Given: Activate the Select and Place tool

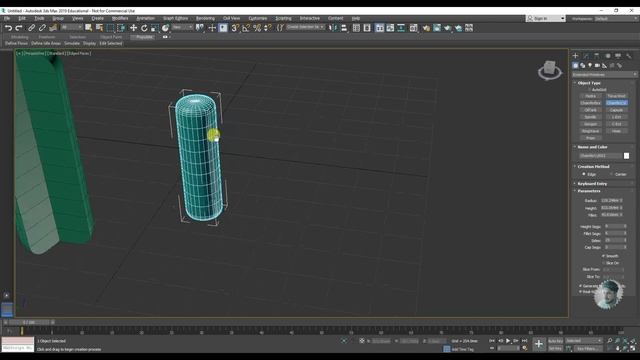Looking at the screenshot, I should [x=165, y=28].
